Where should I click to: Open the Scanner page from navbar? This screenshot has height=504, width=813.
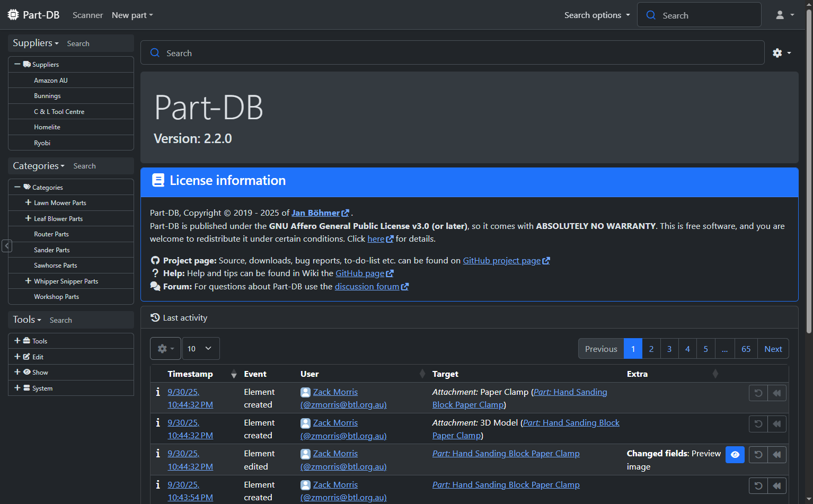pyautogui.click(x=88, y=15)
